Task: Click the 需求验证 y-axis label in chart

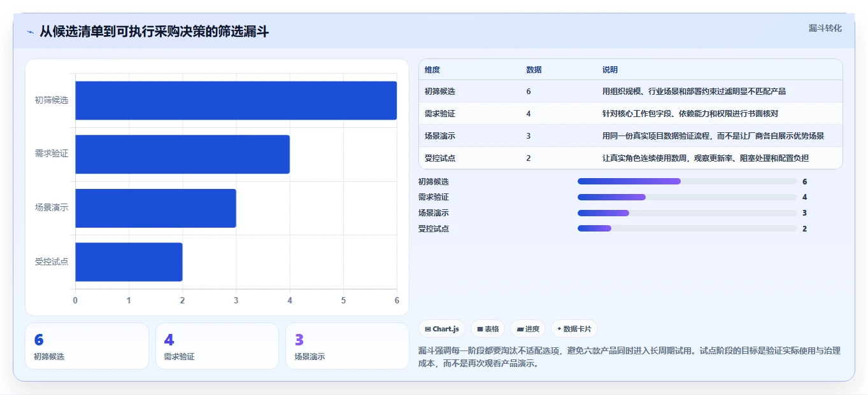Action: 52,154
